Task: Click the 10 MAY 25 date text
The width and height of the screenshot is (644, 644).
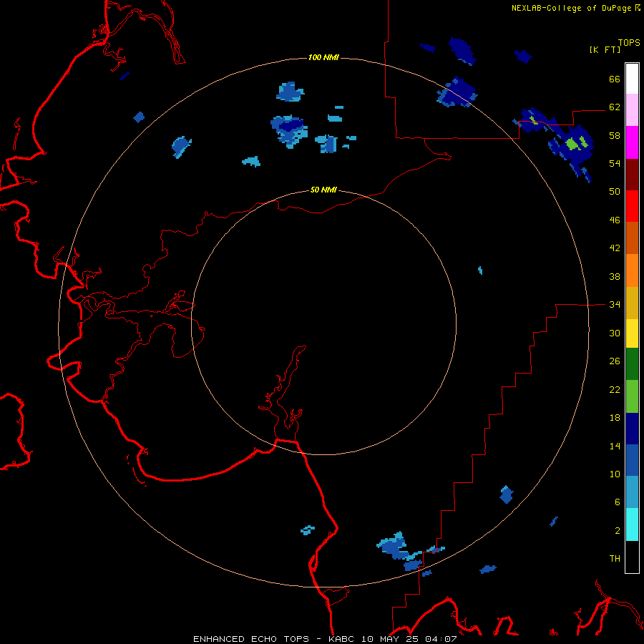Action: click(x=391, y=639)
